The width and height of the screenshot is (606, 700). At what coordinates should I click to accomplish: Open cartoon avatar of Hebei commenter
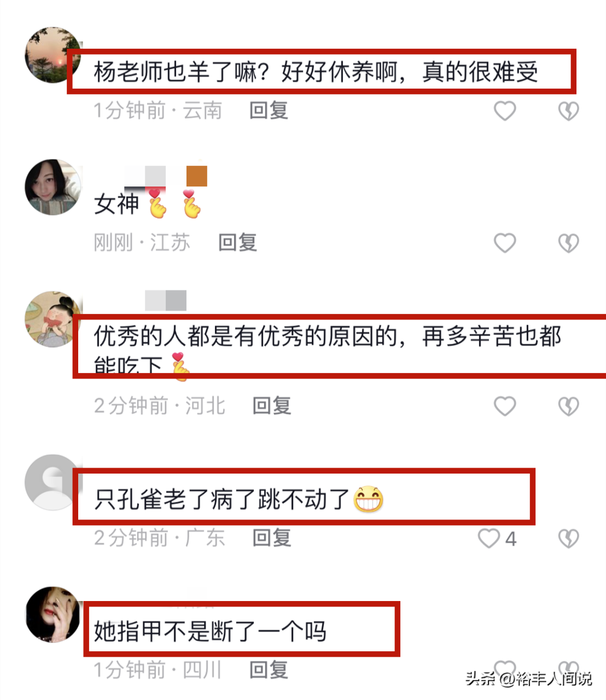53,319
